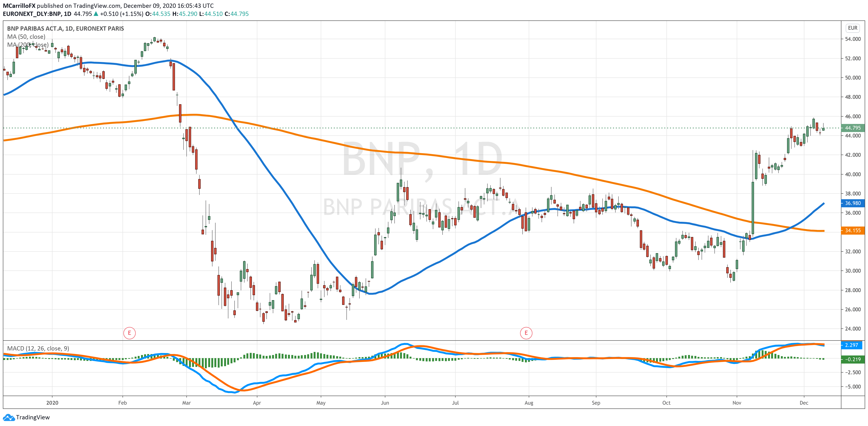
Task: Click the Jul label on time axis
Action: (x=455, y=403)
